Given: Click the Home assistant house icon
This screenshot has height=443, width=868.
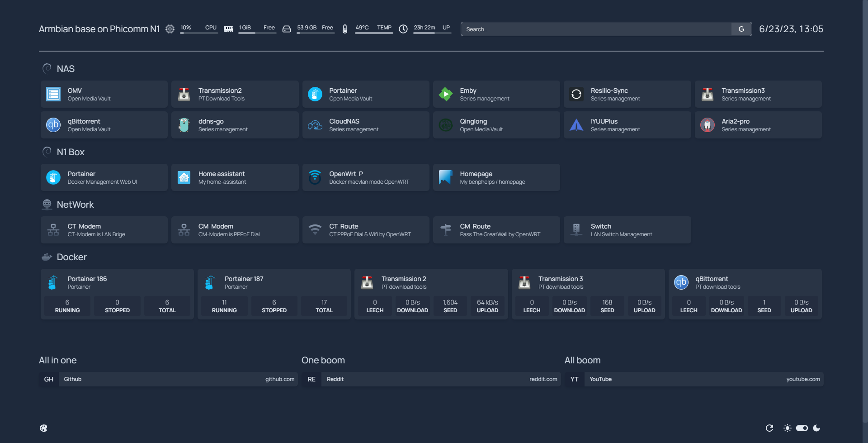Looking at the screenshot, I should coord(184,177).
